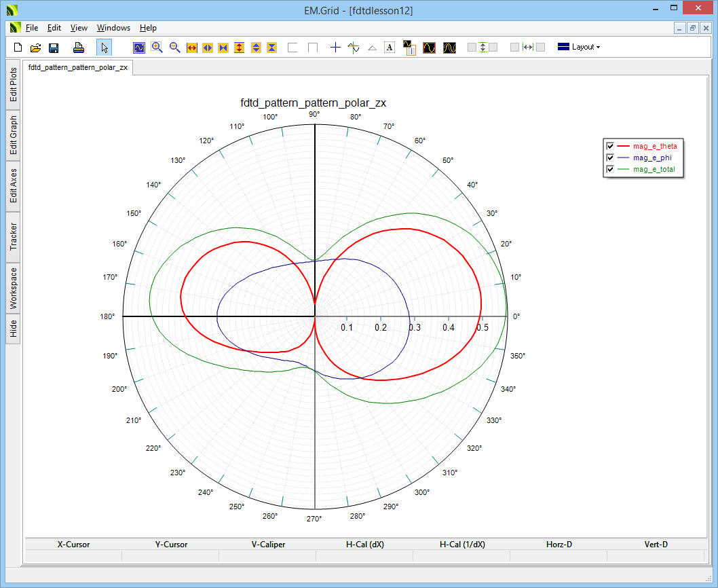
Task: Save the plot using the floppy disk icon
Action: [54, 48]
